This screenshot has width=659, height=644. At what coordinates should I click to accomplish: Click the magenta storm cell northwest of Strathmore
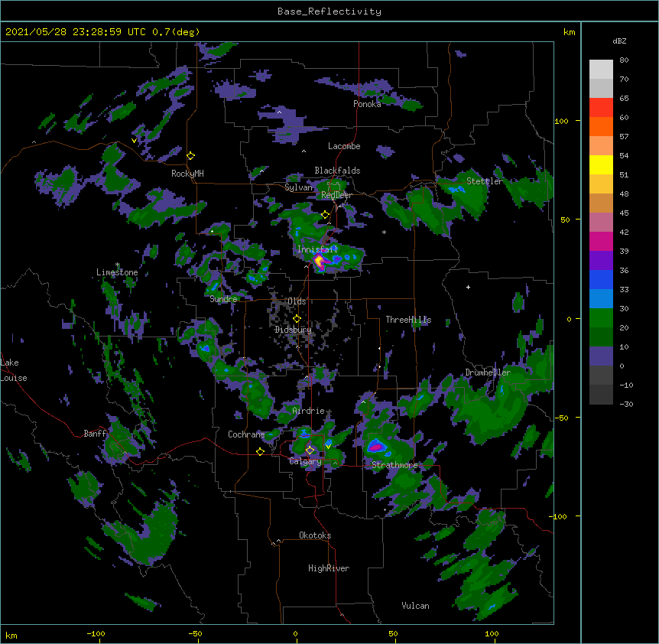click(377, 447)
